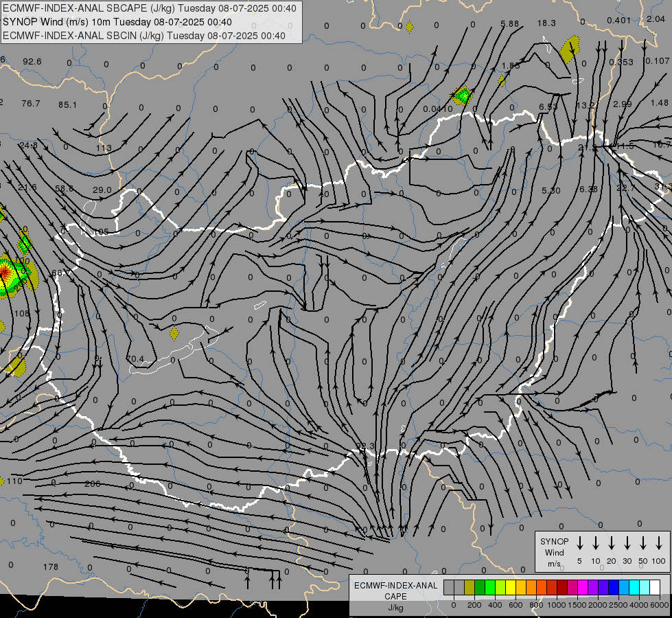Pick the white swatch ending the CAPE scale
The image size is (672, 618).
click(x=654, y=588)
